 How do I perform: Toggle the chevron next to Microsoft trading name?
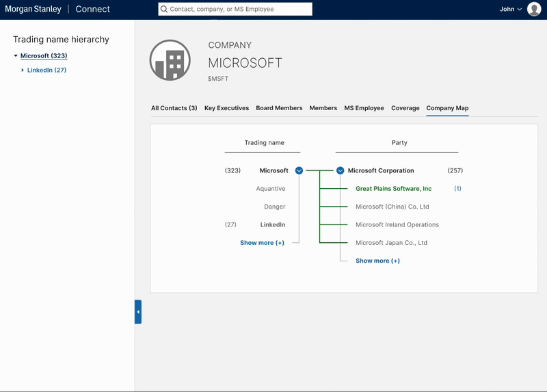[299, 170]
